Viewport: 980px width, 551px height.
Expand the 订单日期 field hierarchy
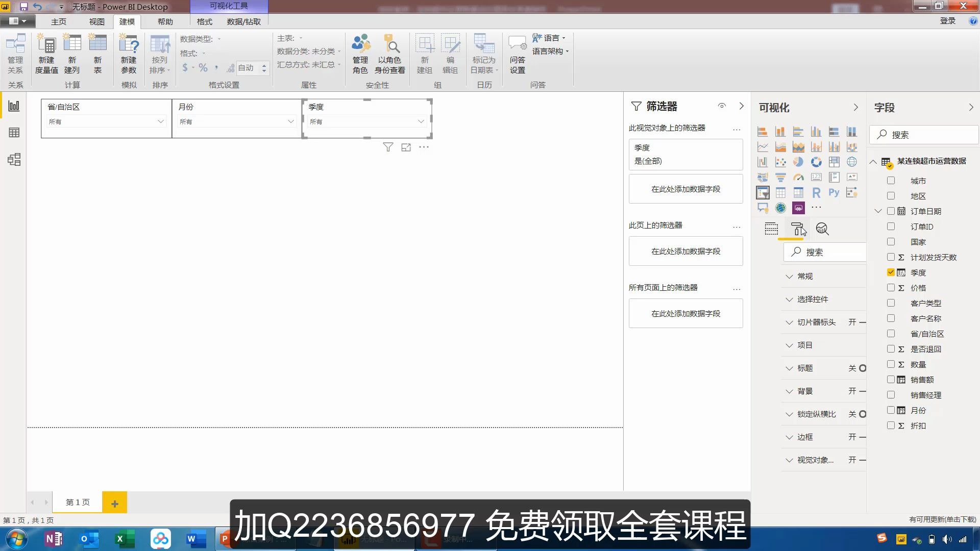click(878, 211)
